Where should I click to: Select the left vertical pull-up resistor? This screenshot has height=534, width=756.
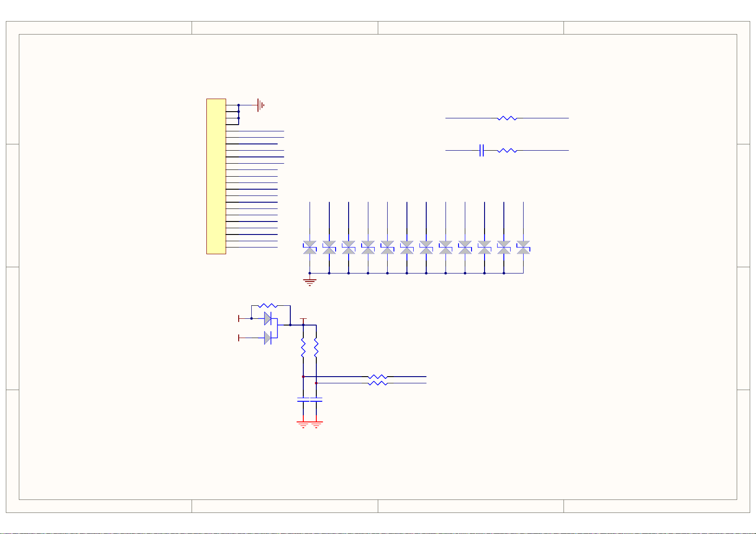[303, 348]
